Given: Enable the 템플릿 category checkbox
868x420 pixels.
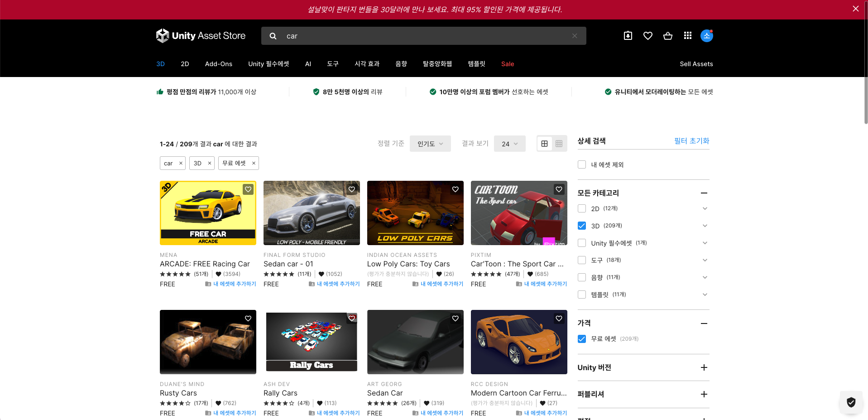Looking at the screenshot, I should coord(582,294).
